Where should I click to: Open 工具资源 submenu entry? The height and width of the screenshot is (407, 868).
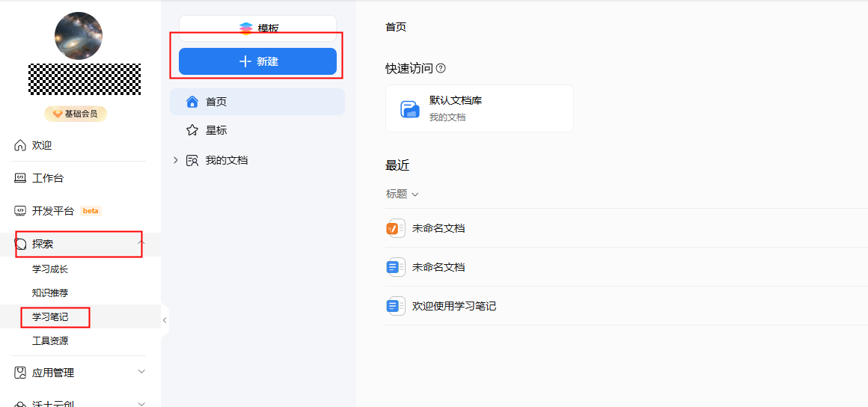[50, 341]
